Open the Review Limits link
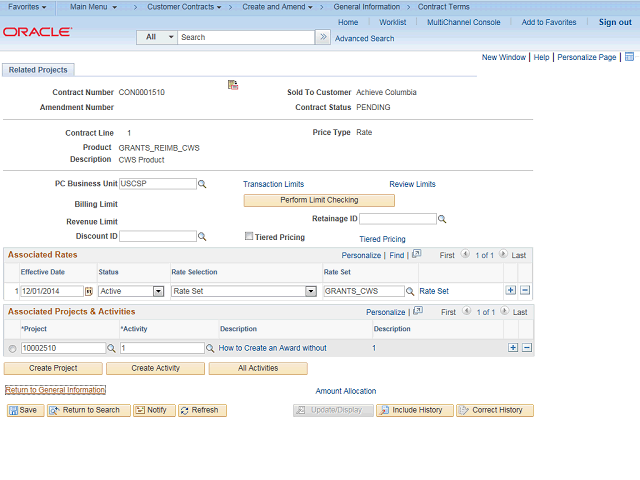This screenshot has width=640, height=480. coord(412,184)
